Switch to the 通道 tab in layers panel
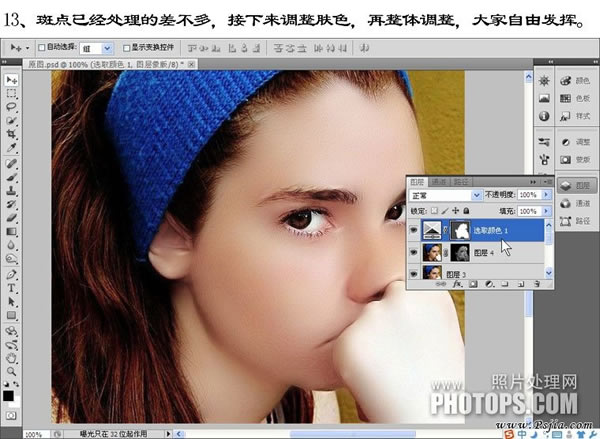 point(439,182)
